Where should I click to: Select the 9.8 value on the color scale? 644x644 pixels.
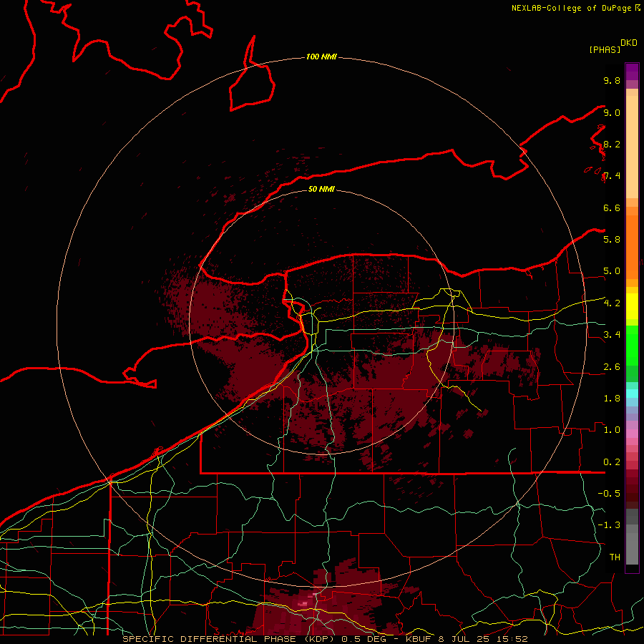(612, 80)
